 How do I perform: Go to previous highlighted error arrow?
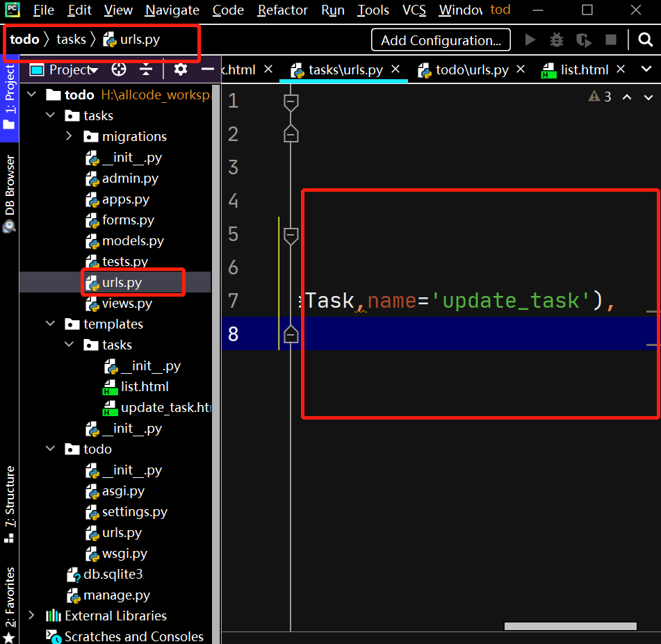(x=627, y=97)
